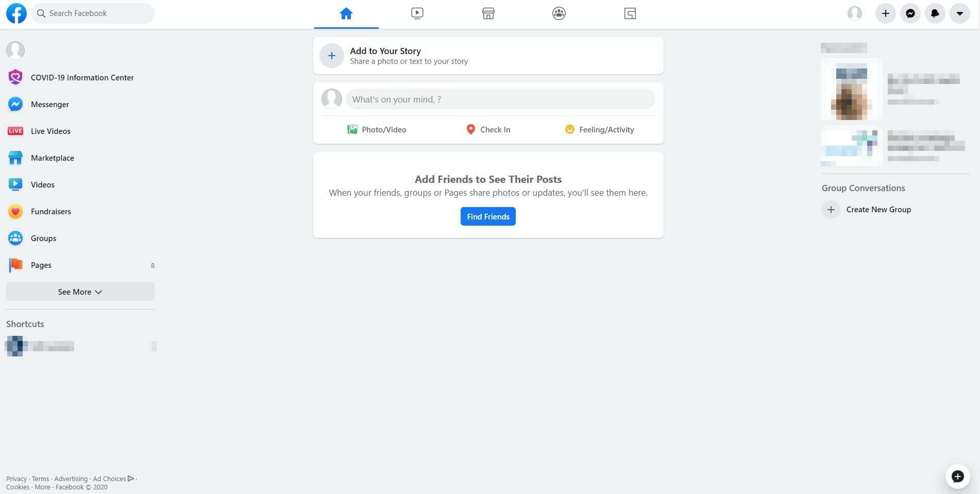
Task: Click the What's on your mind box
Action: coord(500,99)
